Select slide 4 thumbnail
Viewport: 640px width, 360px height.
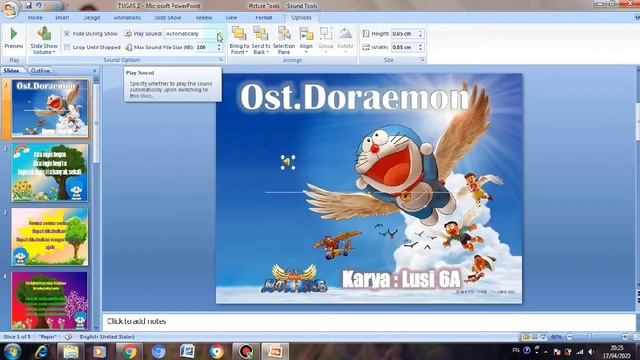50,301
